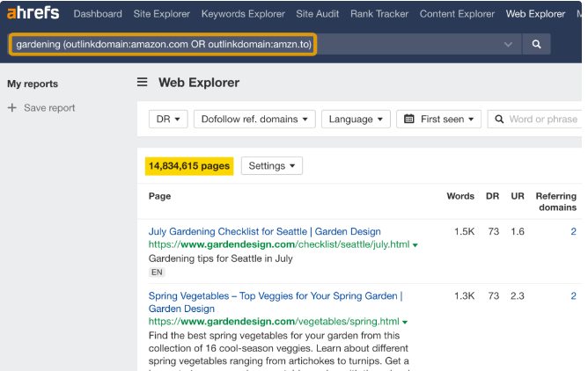Image resolution: width=588 pixels, height=371 pixels.
Task: Toggle the hamburger menu beside Web Explorer
Action: 142,83
